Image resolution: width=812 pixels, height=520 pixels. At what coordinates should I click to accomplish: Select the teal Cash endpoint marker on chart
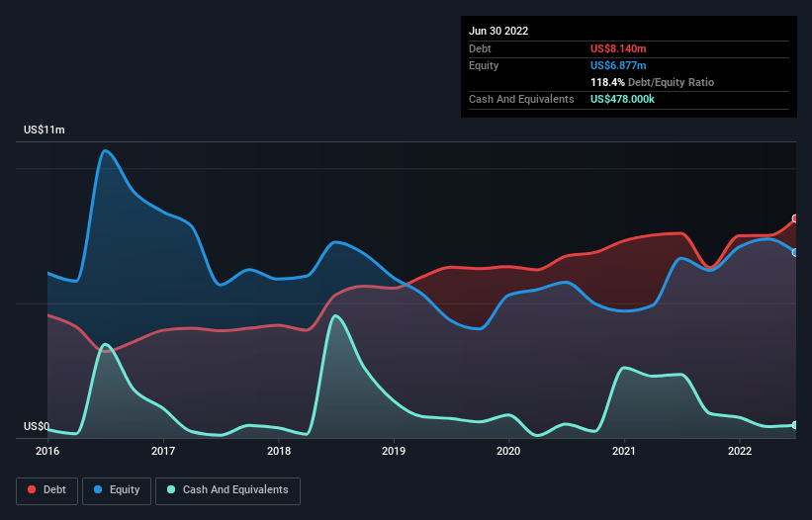795,425
